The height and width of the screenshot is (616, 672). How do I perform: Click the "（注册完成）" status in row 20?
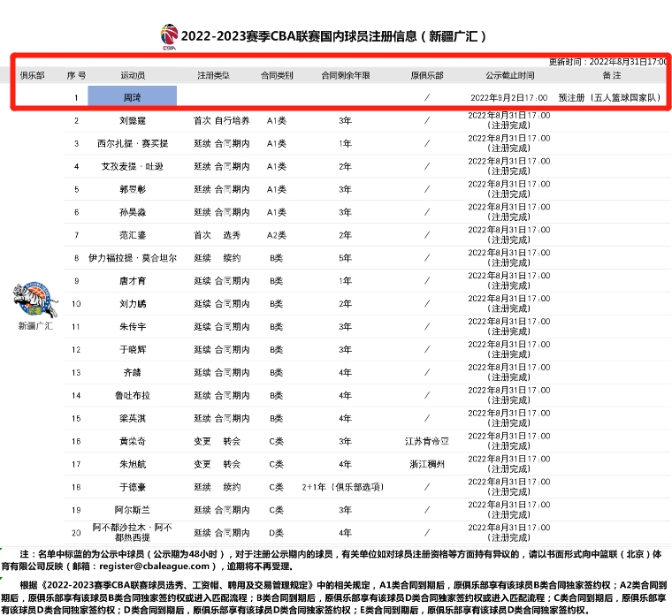[x=509, y=537]
